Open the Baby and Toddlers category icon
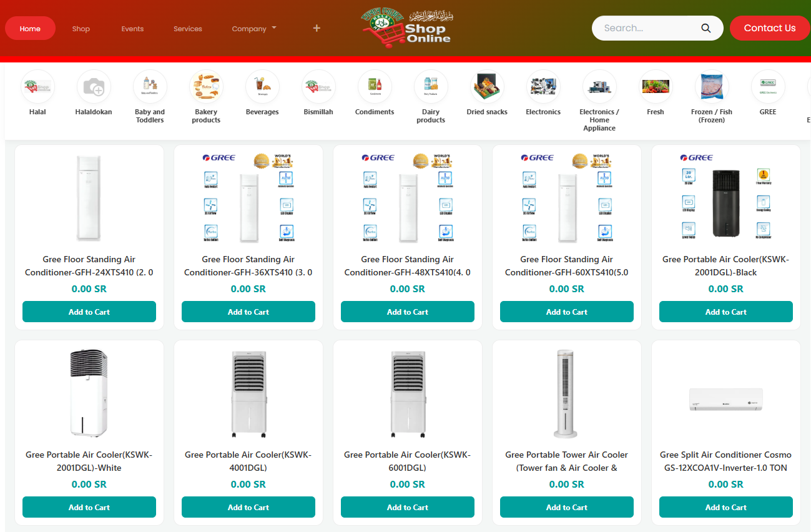The image size is (811, 532). click(x=150, y=87)
